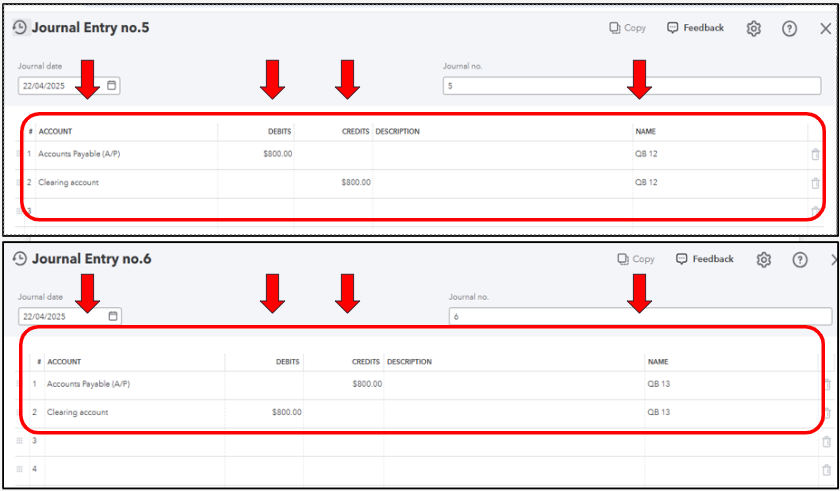Click NAME column header in entry no.5
The height and width of the screenshot is (491, 840).
pyautogui.click(x=646, y=132)
